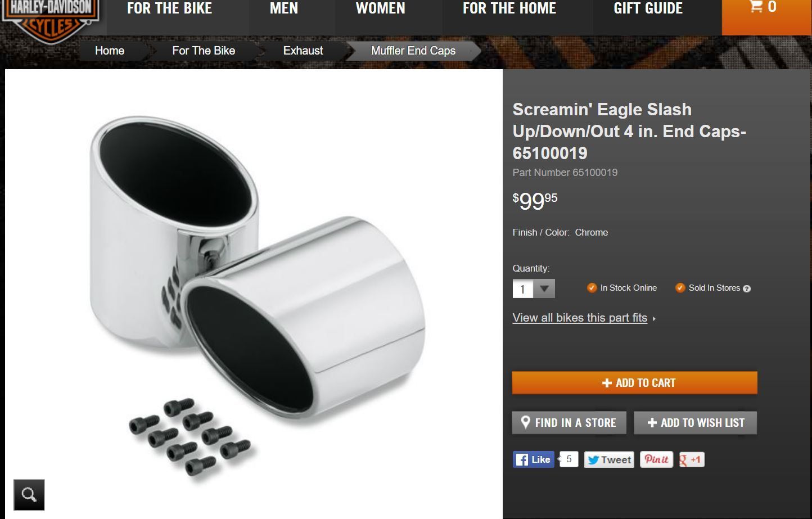Click the Sold In Stores check indicator
This screenshot has width=812, height=519.
680,287
